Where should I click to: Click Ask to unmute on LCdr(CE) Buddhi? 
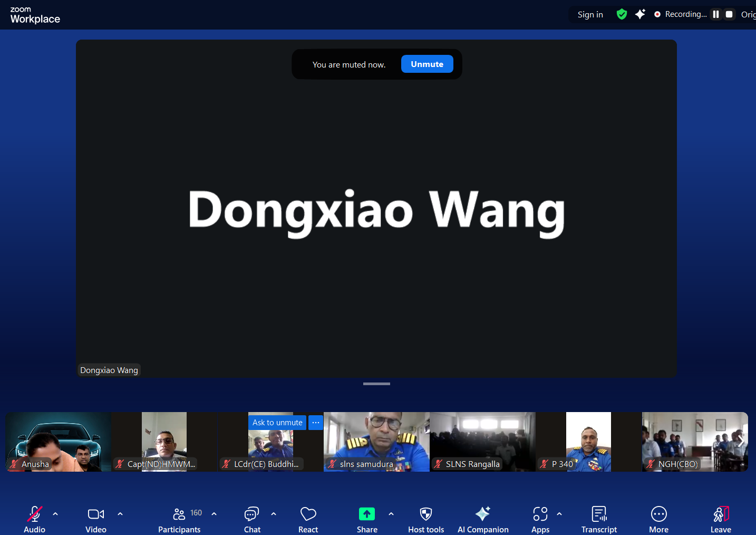pos(277,423)
